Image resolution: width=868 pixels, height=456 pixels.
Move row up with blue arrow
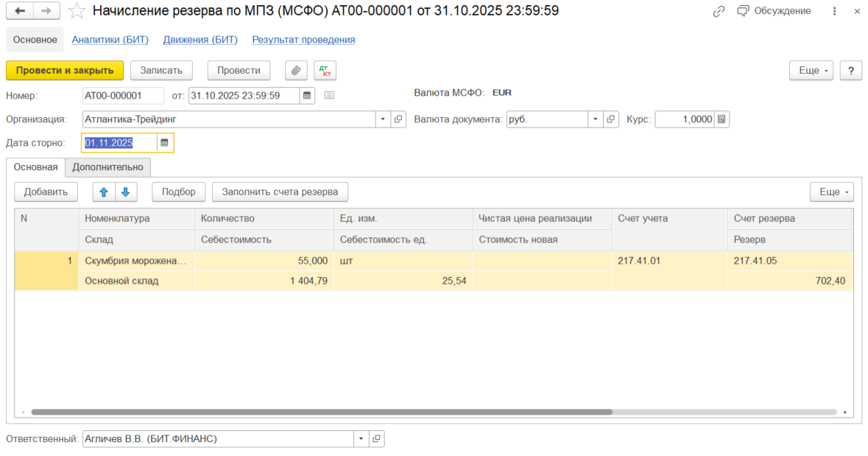[104, 192]
